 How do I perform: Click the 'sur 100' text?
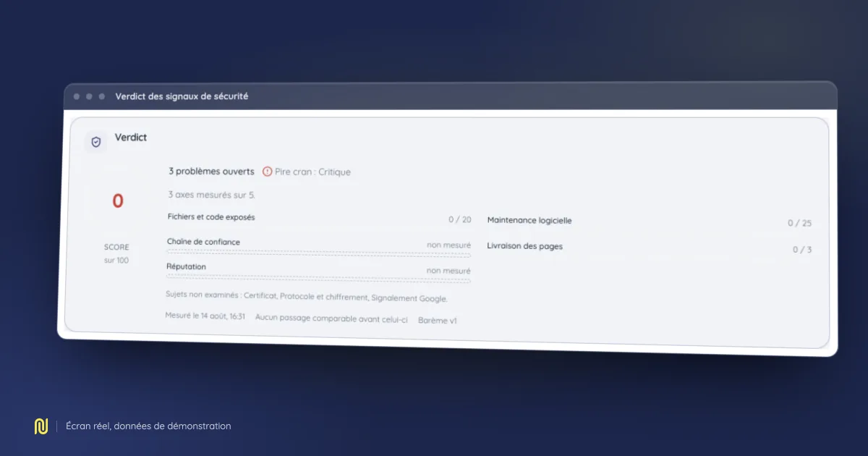(116, 260)
